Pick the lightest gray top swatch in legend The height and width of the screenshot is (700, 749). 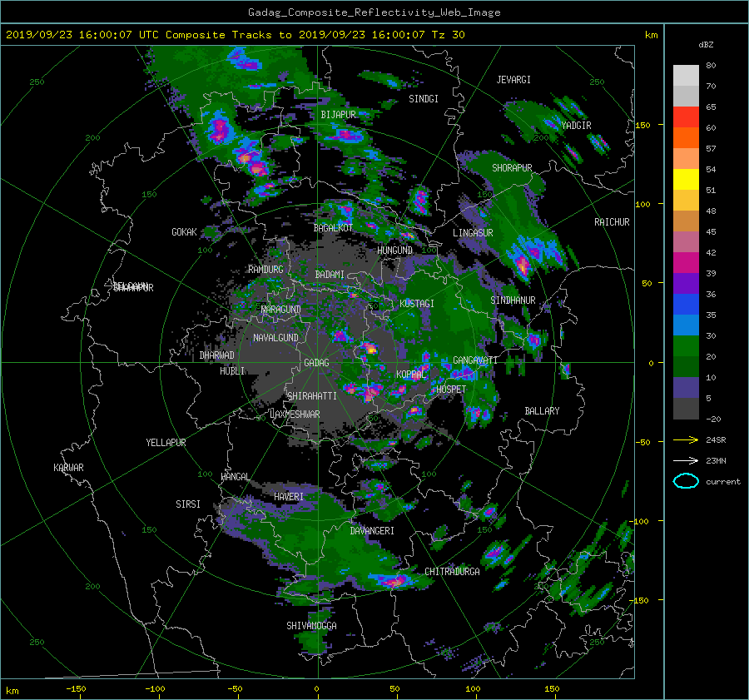(x=686, y=75)
